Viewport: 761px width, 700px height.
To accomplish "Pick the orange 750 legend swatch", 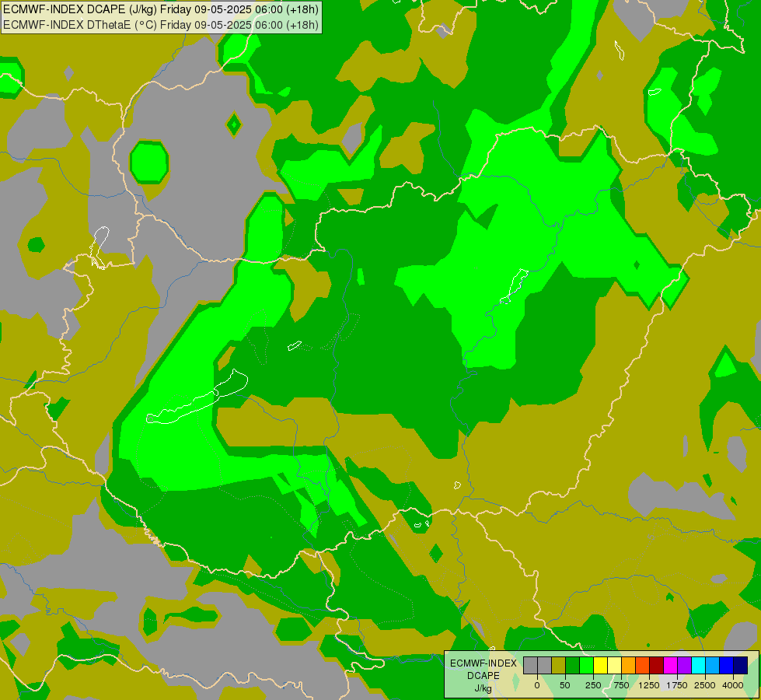I will coord(629,665).
